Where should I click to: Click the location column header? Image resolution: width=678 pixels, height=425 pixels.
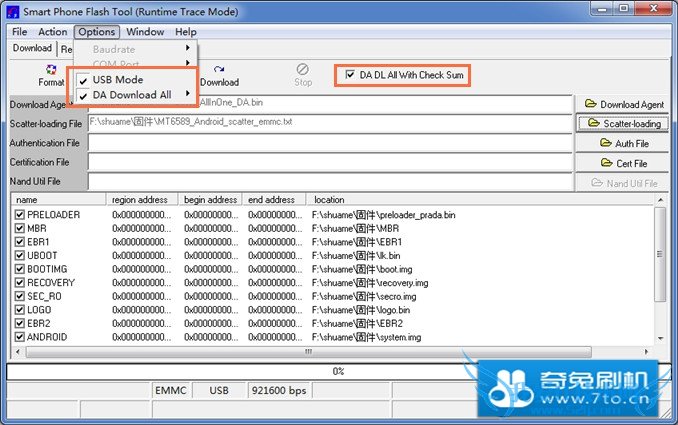click(x=480, y=199)
